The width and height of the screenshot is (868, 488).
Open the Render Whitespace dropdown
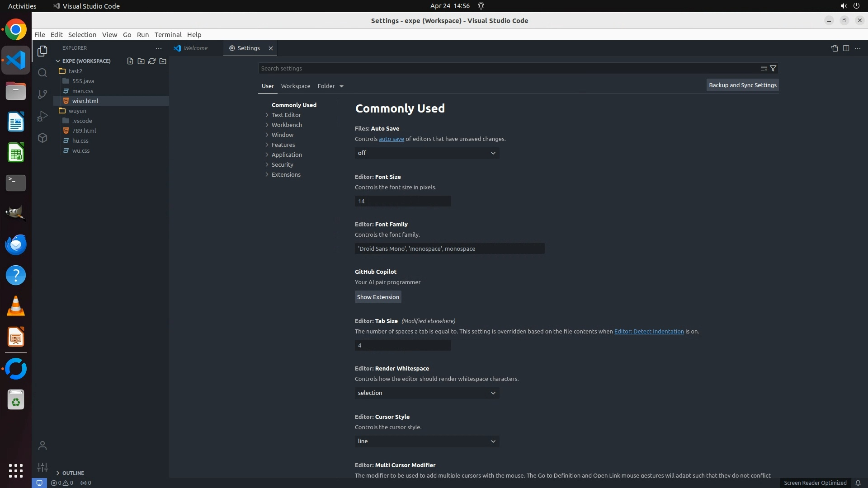[427, 393]
